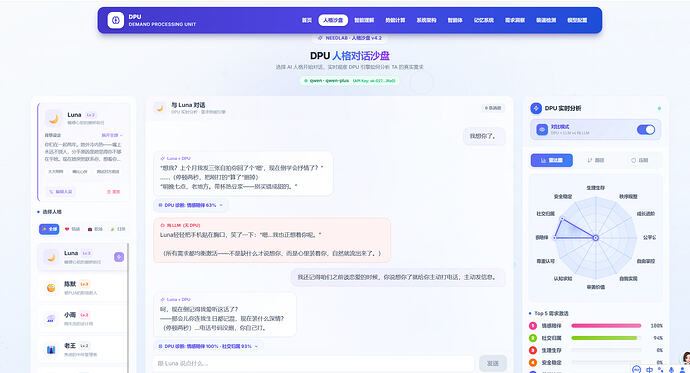Click the 中 input method indicator
The height and width of the screenshot is (373, 690).
pyautogui.click(x=650, y=370)
